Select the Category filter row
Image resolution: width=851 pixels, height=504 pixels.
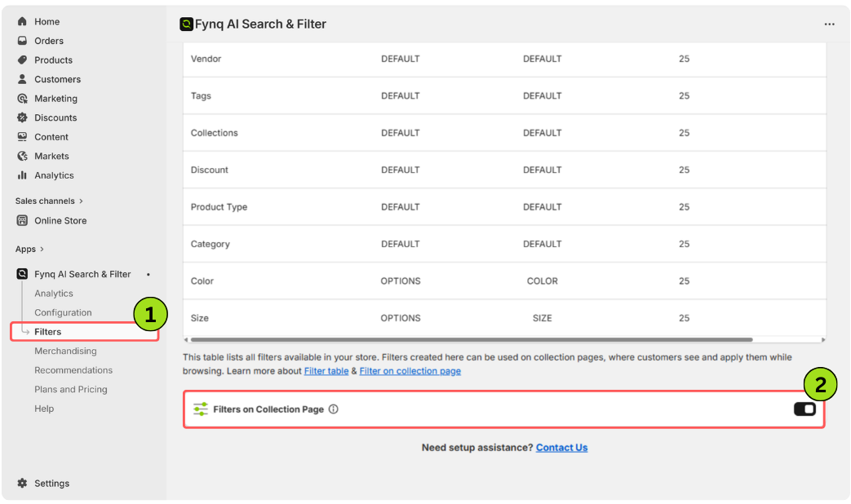504,244
